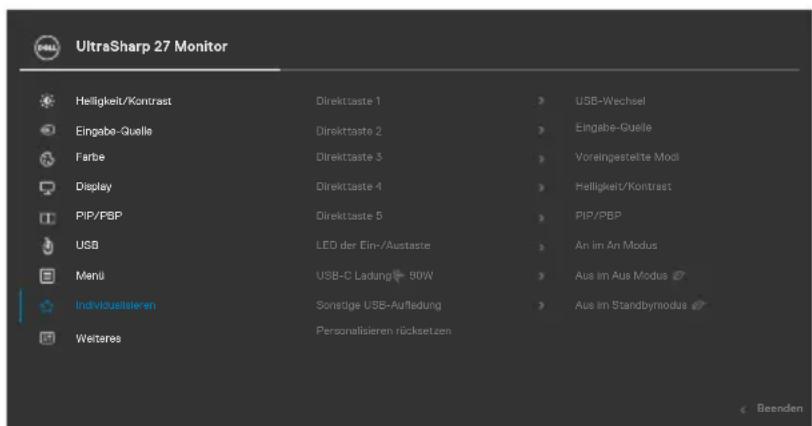Select the Display monitor icon
This screenshot has height=426, width=812.
click(x=47, y=188)
